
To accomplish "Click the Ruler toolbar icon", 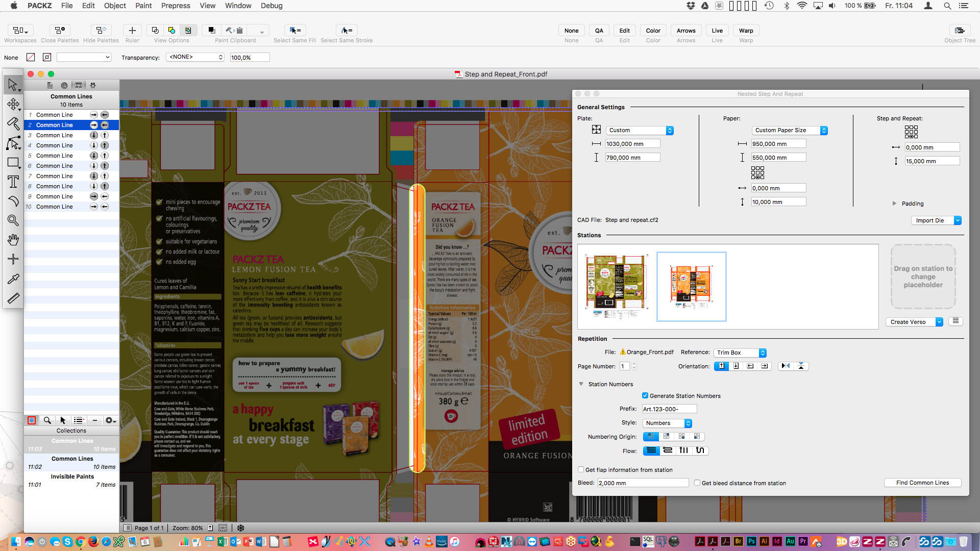I will pyautogui.click(x=132, y=31).
